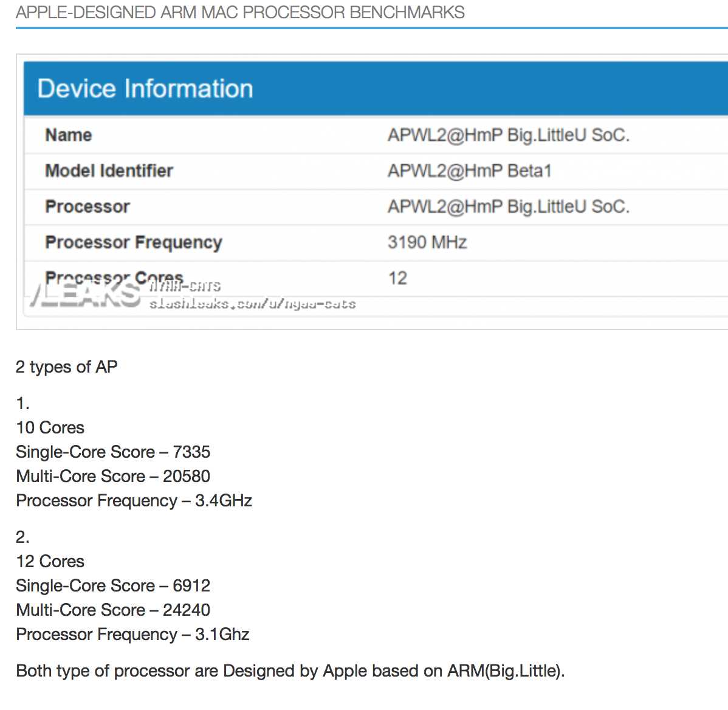Click the heading 'APPLE-DESIGNED ARM MAC PROCESSOR BENCHMARKS'
Image resolution: width=728 pixels, height=710 pixels.
tap(240, 12)
